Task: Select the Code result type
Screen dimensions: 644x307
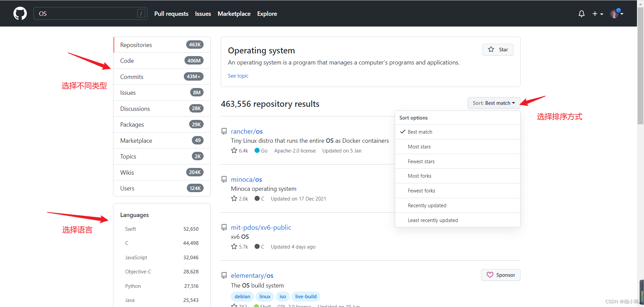Action: 162,61
